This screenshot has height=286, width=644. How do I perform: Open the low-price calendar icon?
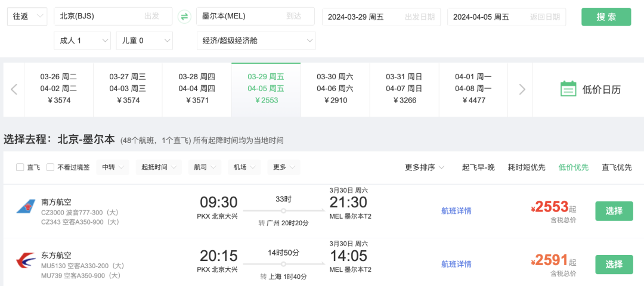(568, 89)
